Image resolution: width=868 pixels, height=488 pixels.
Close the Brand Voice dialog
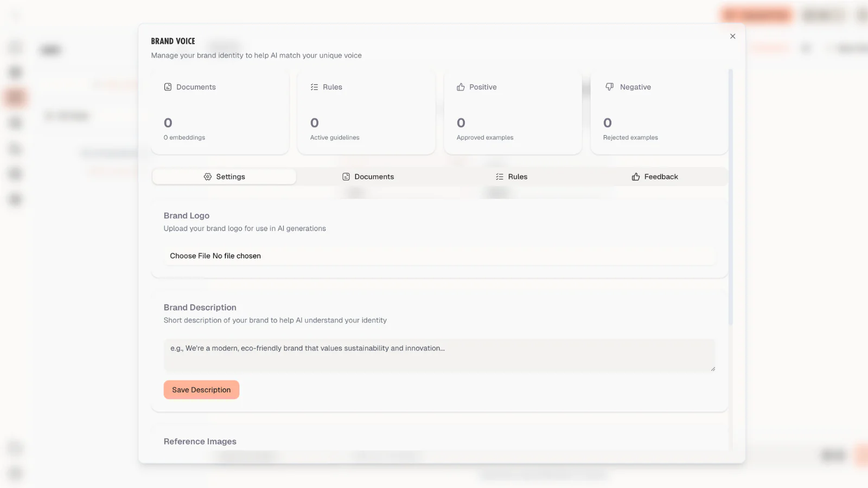[x=732, y=36]
